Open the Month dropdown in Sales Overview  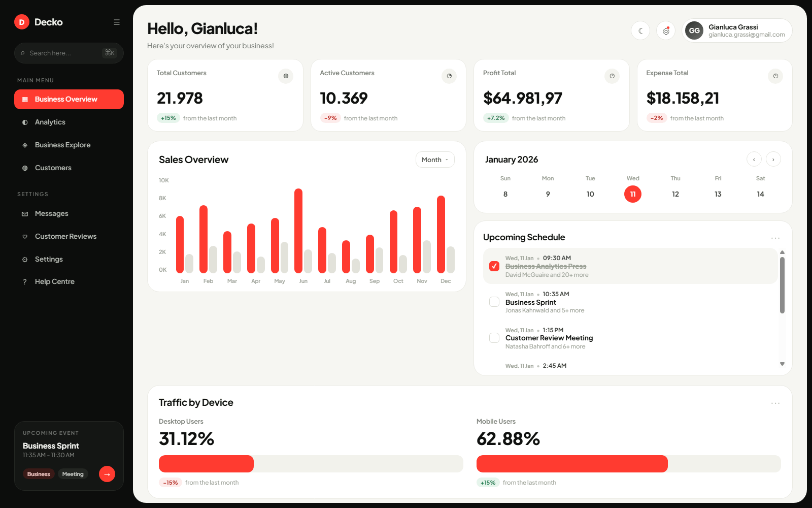click(x=435, y=160)
